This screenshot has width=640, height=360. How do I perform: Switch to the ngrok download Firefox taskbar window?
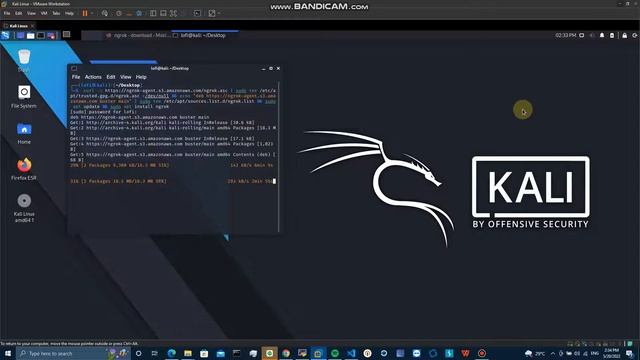[x=138, y=36]
